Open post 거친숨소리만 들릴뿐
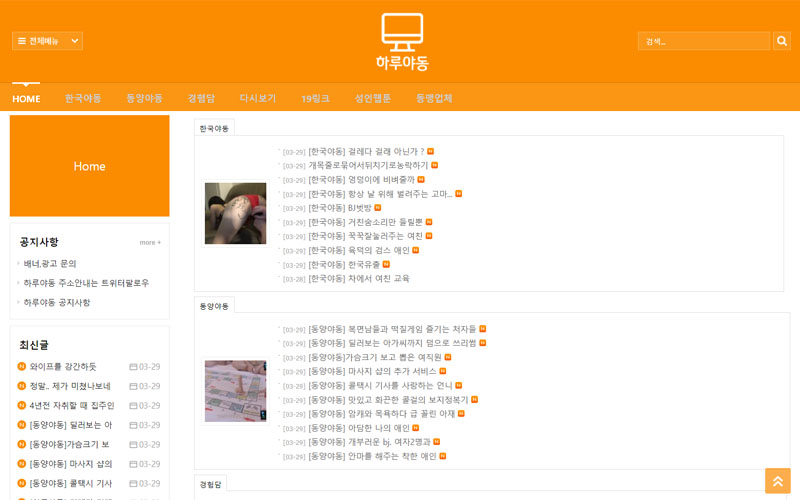This screenshot has height=500, width=800. click(366, 222)
